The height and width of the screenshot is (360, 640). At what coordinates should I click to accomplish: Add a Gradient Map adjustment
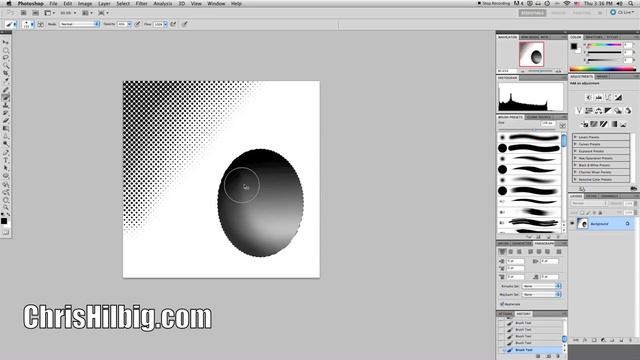(613, 124)
